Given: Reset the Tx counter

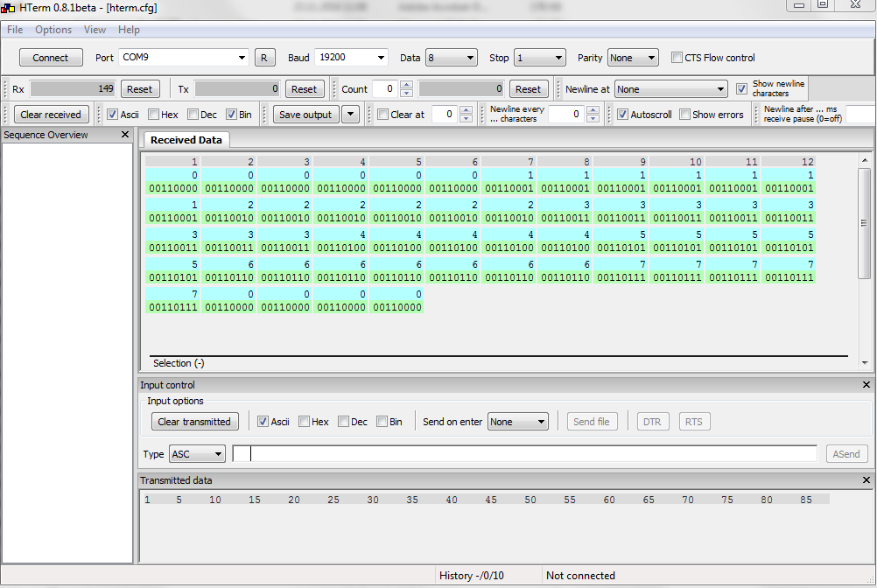Looking at the screenshot, I should pos(304,89).
